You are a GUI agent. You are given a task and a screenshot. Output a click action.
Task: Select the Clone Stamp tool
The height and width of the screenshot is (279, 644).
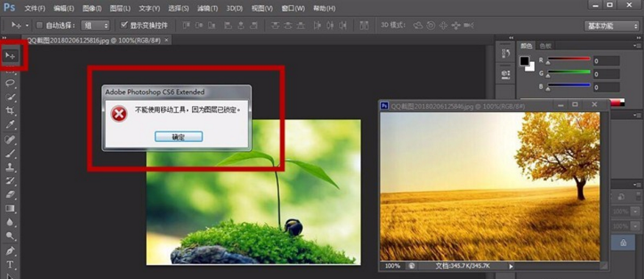coord(10,167)
